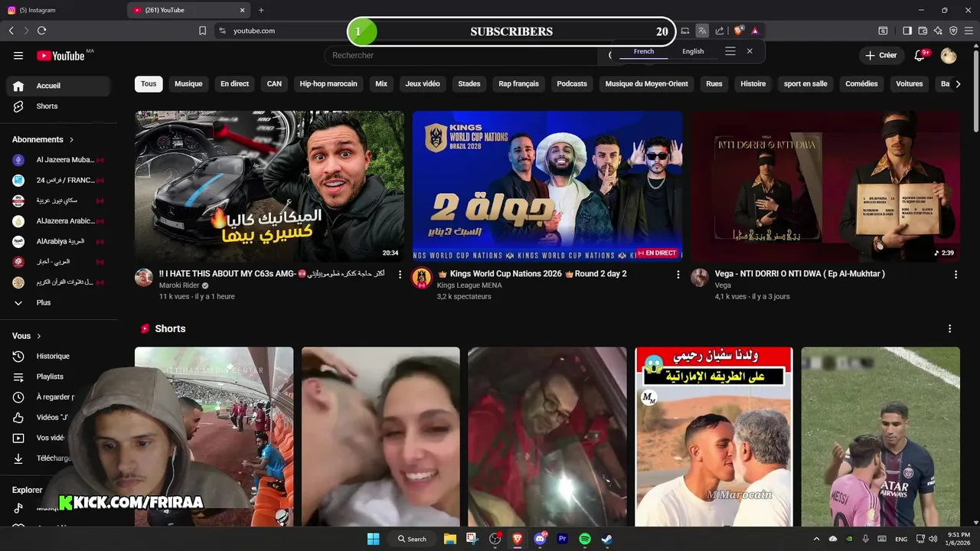The width and height of the screenshot is (980, 551).
Task: Open the notifications bell
Action: [x=920, y=55]
